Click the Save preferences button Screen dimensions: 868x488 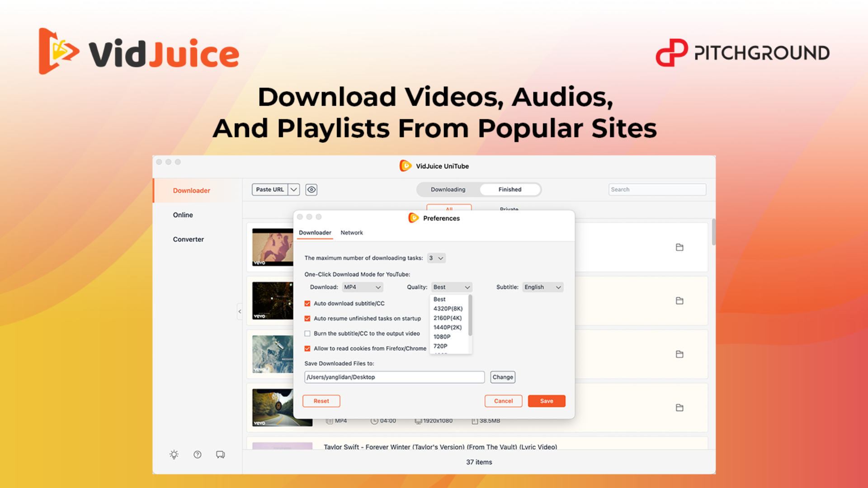pos(546,401)
